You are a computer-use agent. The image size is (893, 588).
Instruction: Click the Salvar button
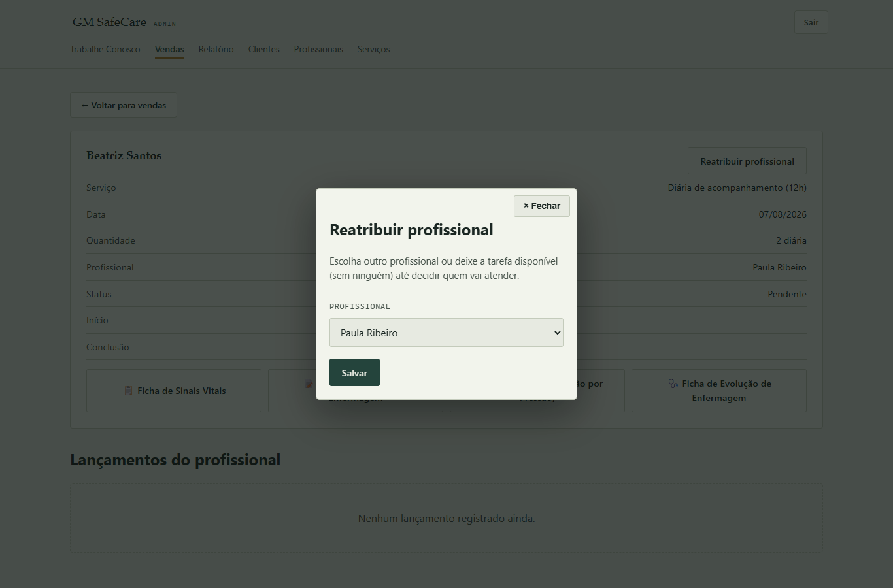[354, 372]
